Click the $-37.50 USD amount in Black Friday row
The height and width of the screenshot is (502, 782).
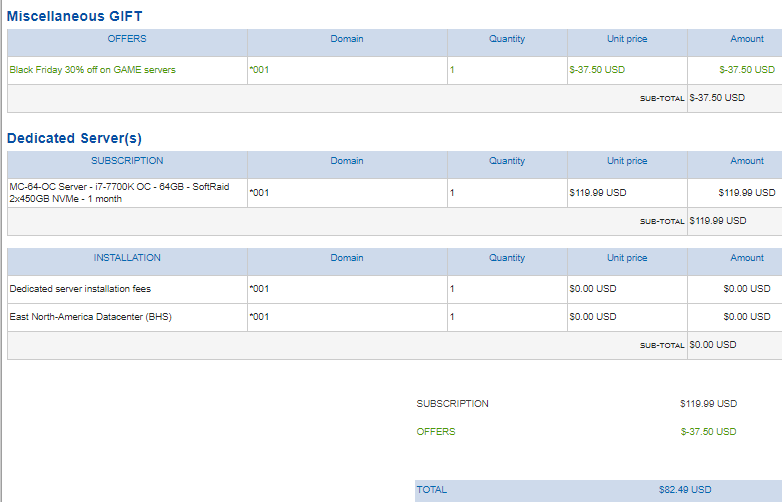pos(747,70)
